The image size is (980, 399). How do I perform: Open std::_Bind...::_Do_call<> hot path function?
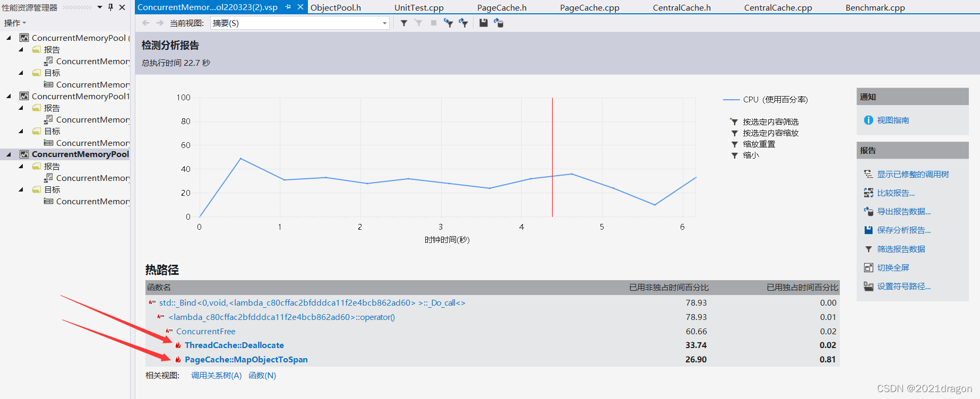coord(312,303)
